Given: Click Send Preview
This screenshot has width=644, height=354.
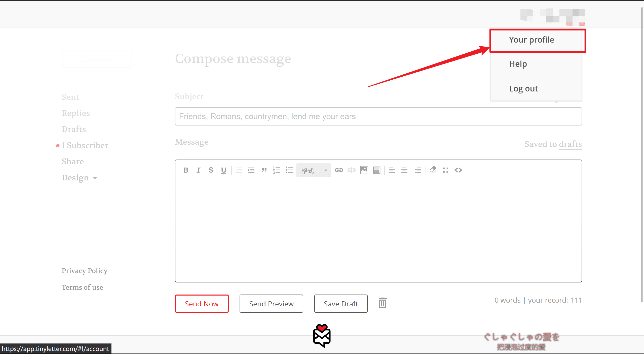Looking at the screenshot, I should coord(271,304).
